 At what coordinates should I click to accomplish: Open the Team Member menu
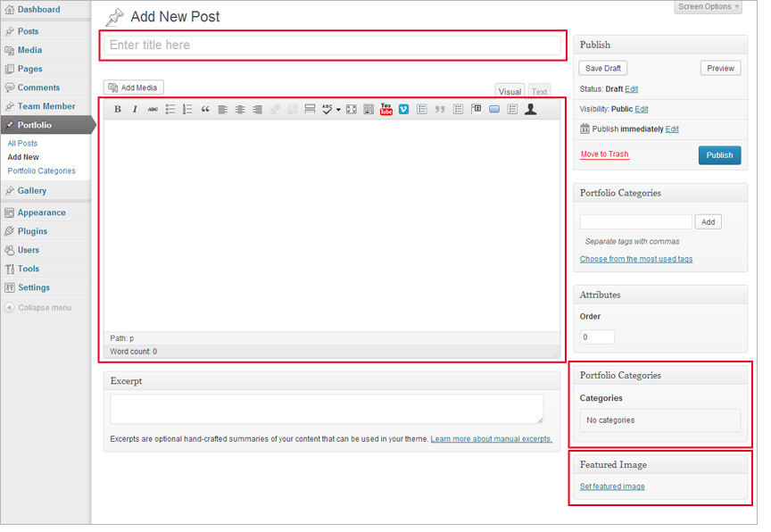pyautogui.click(x=46, y=106)
